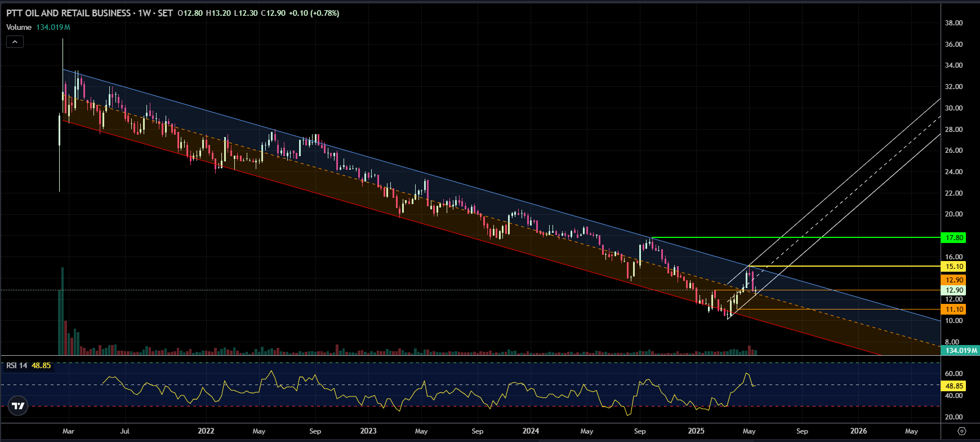Select the RSI 14 indicator legend label
980x442 pixels.
coord(17,365)
